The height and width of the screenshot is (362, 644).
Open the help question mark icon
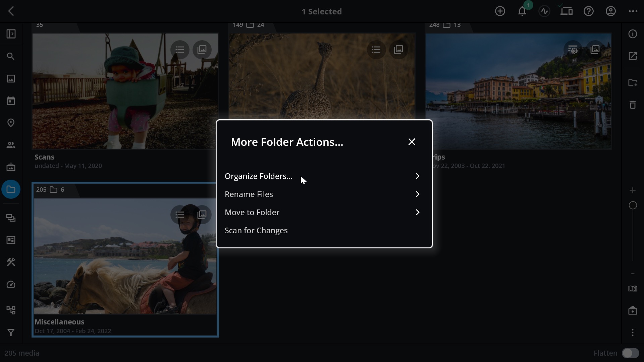point(588,11)
